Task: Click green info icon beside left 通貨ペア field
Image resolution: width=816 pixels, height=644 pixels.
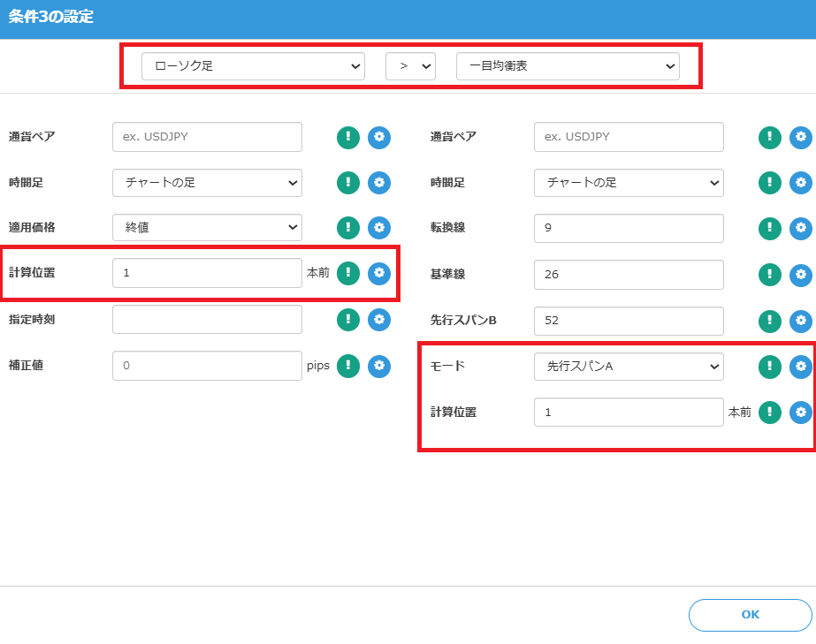Action: [x=348, y=137]
